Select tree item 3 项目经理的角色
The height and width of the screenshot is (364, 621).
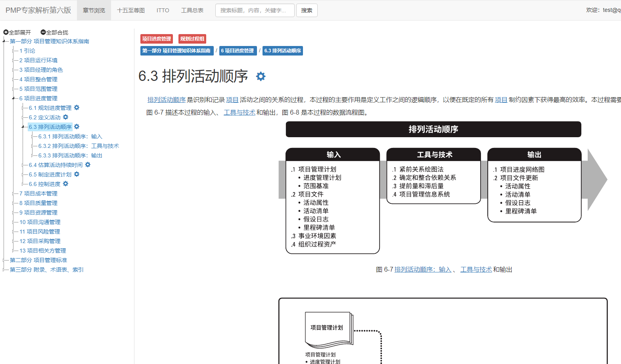coord(41,70)
